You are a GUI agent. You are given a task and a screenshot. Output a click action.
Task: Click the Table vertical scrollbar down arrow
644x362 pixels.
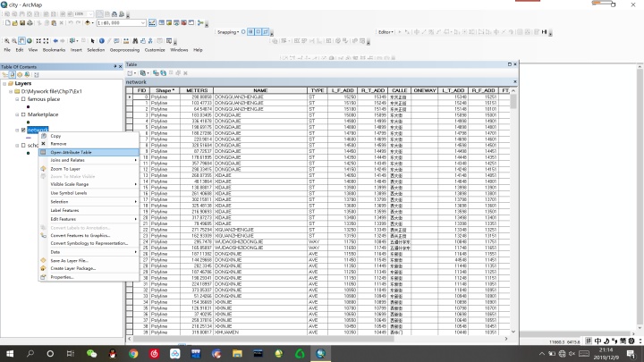pyautogui.click(x=513, y=332)
